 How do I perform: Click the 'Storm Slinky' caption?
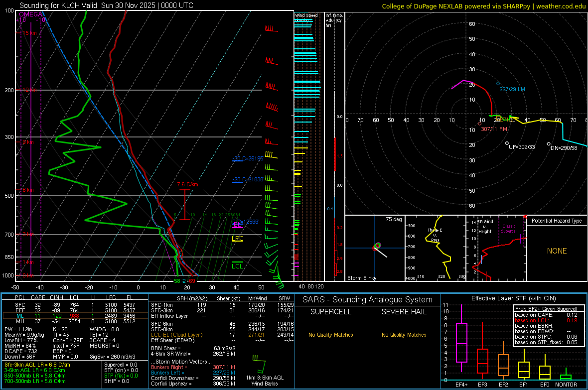[x=362, y=278]
